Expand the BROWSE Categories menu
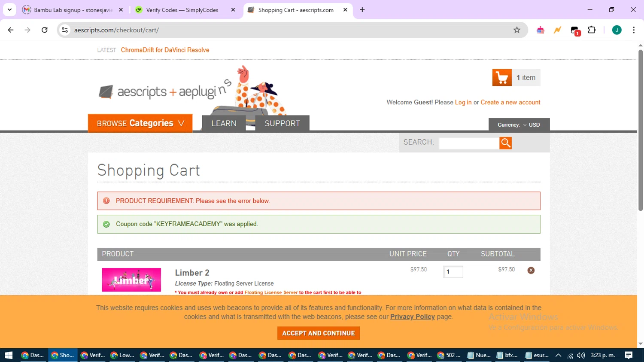Image resolution: width=644 pixels, height=362 pixels. pyautogui.click(x=140, y=123)
